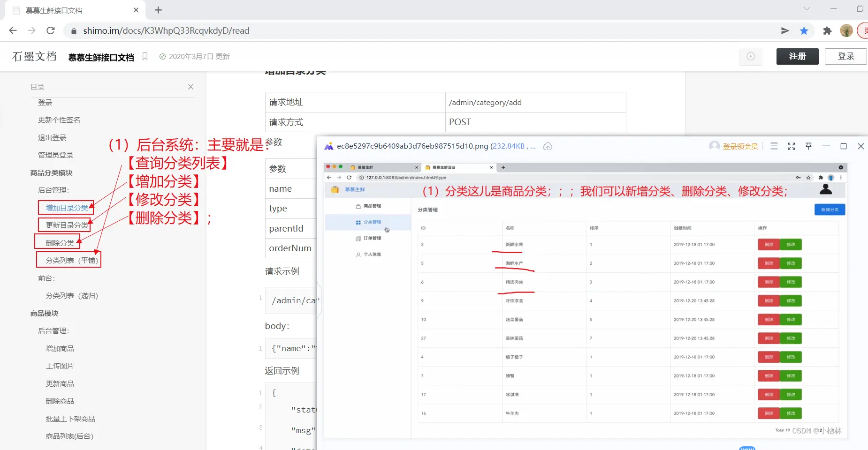Screen dimensions: 868x450
Task: Pin the image viewer window on top
Action: 808,146
